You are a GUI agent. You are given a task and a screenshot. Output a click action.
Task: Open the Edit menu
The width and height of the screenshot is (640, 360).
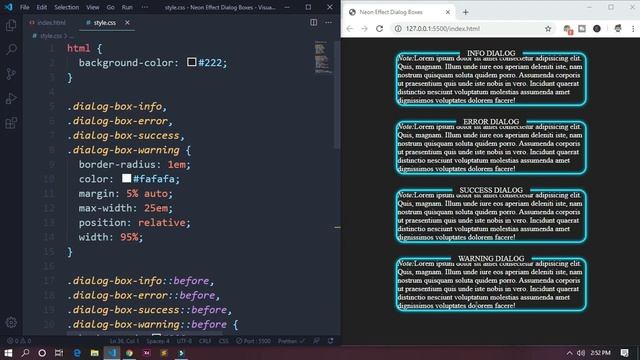(x=42, y=7)
